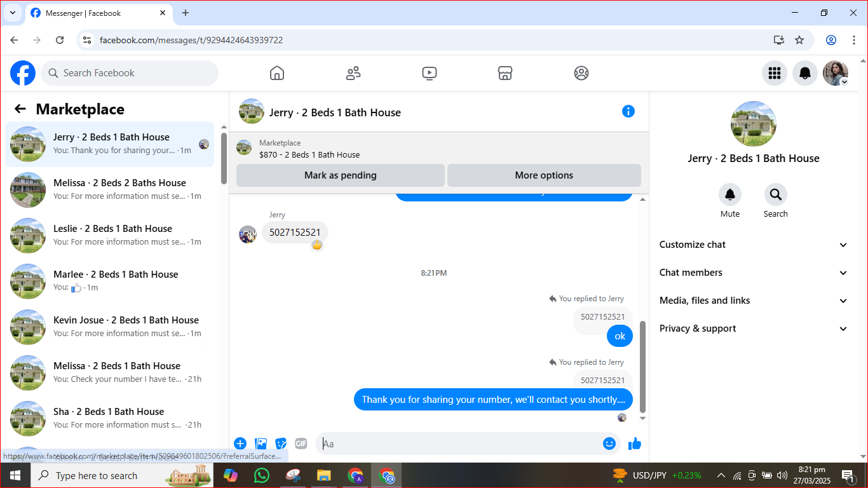
Task: Expand the Privacy & support section
Action: pos(754,329)
